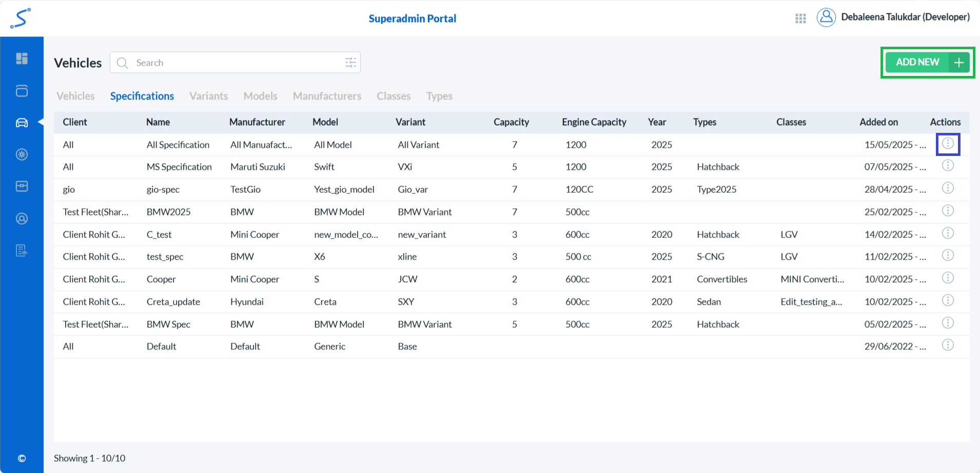Switch to the Variants tab
Screen dimensions: 980x473
point(208,96)
